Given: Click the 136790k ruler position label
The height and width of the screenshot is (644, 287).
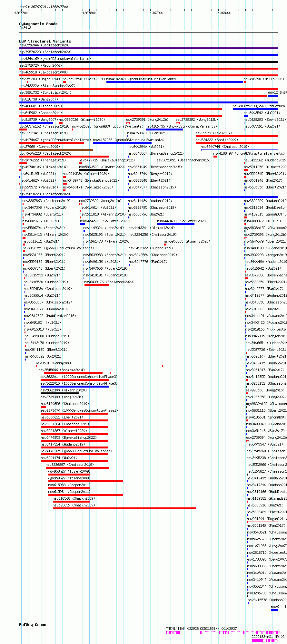Looking at the screenshot, I should coord(157,13).
